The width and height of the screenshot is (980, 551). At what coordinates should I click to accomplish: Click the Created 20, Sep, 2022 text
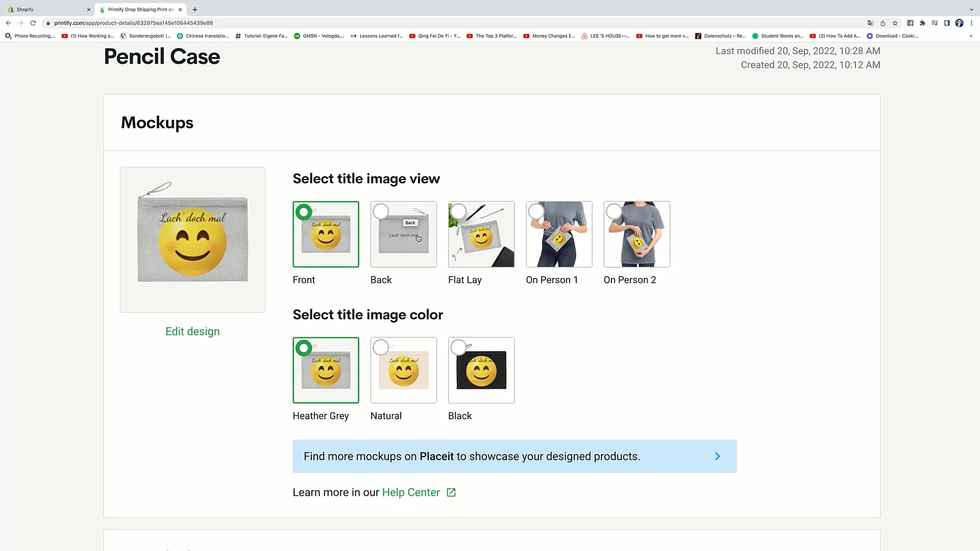(x=811, y=65)
